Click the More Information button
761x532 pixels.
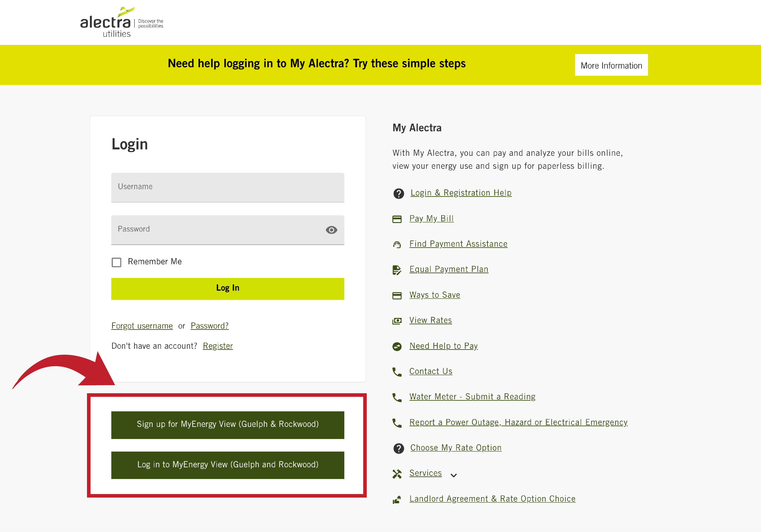[x=611, y=65]
